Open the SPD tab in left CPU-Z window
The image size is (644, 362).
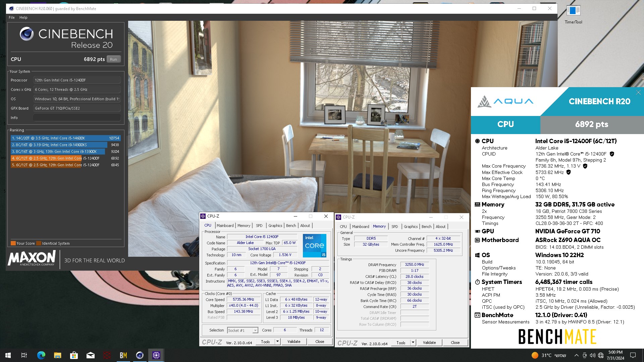[259, 226]
